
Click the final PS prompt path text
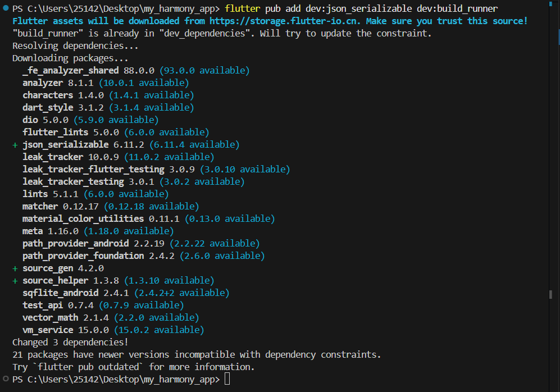116,379
